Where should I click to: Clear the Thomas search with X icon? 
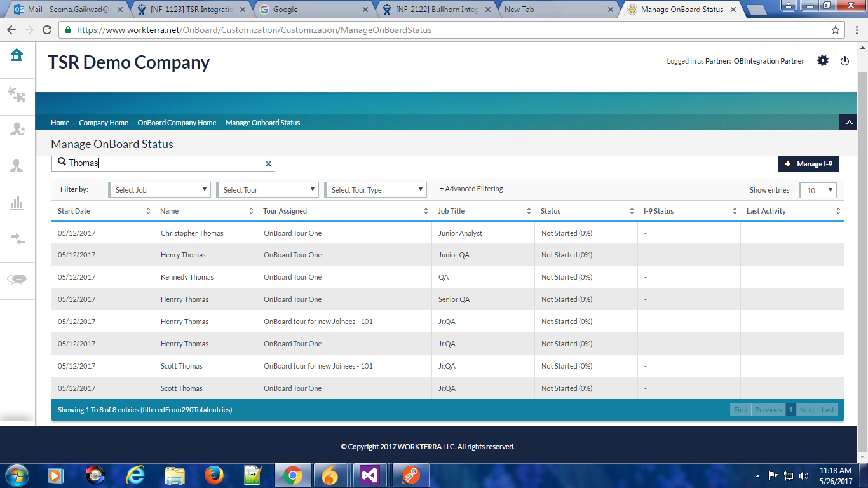(268, 163)
